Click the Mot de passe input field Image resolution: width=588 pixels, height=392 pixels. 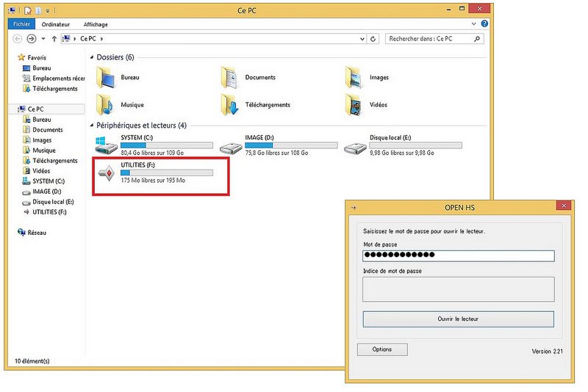click(458, 255)
